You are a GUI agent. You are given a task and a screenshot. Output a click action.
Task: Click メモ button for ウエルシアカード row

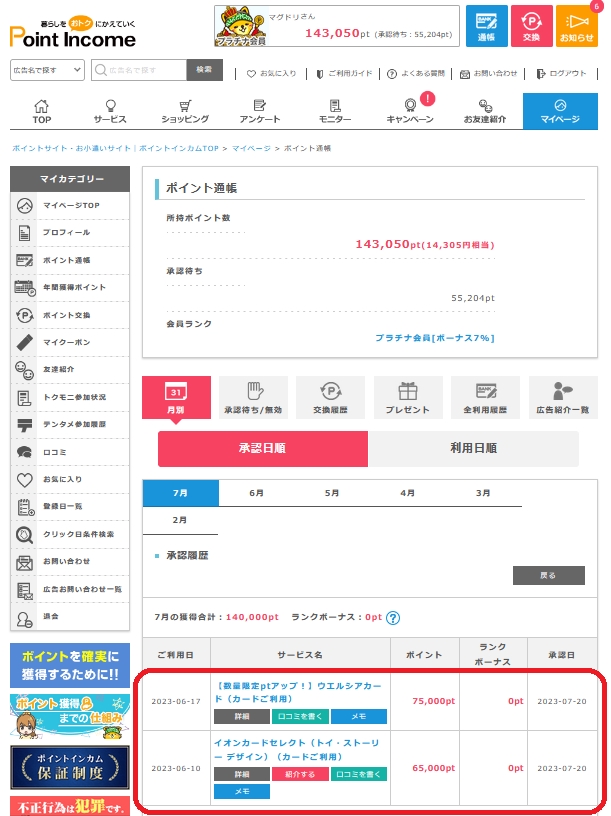click(x=359, y=717)
